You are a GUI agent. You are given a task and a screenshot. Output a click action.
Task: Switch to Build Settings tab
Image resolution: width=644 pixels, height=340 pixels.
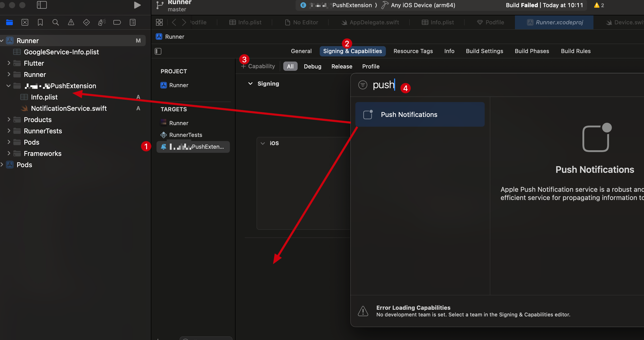(x=484, y=51)
